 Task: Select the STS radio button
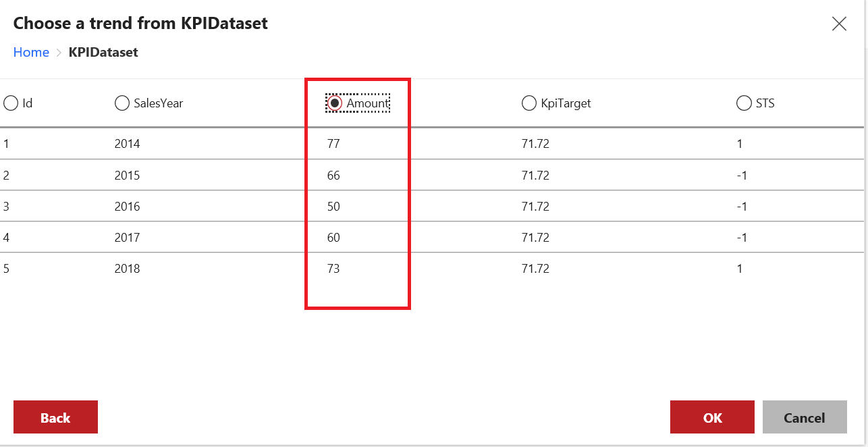pyautogui.click(x=744, y=103)
